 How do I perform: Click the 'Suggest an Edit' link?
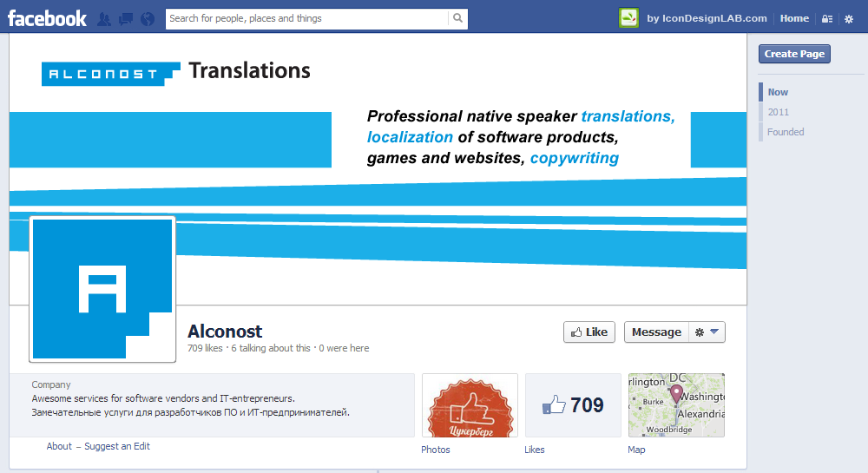pos(117,446)
